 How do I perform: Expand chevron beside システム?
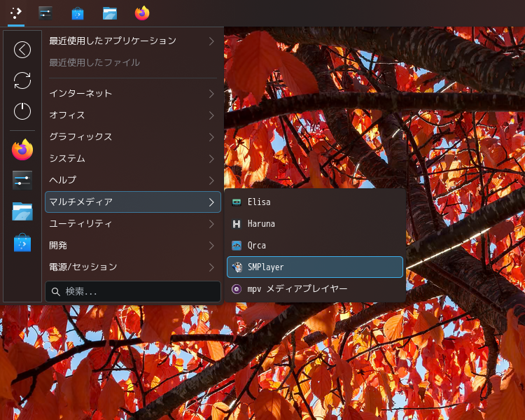click(x=211, y=159)
